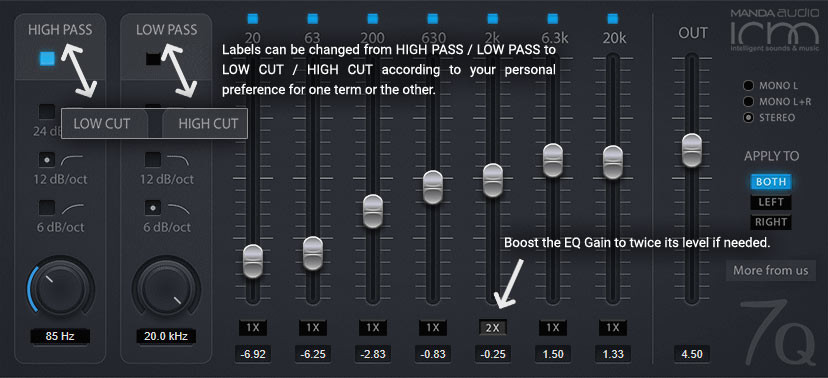Select 6 dB/oct slope for high pass
Screen dimensions: 828x378
(x=47, y=207)
